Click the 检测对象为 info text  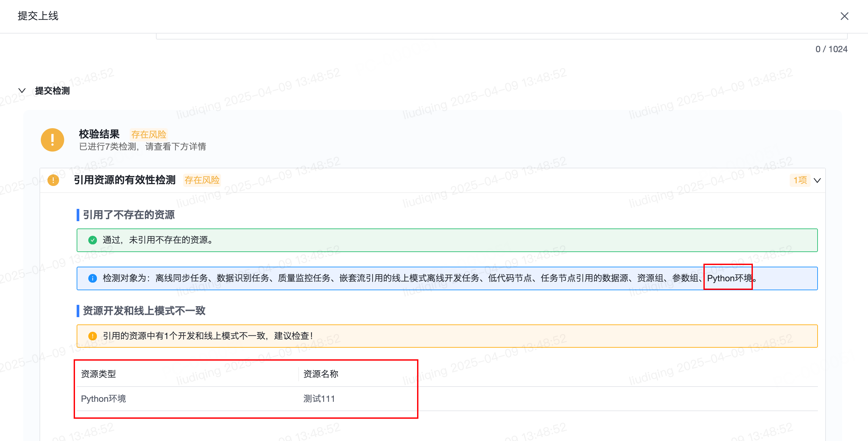click(430, 278)
